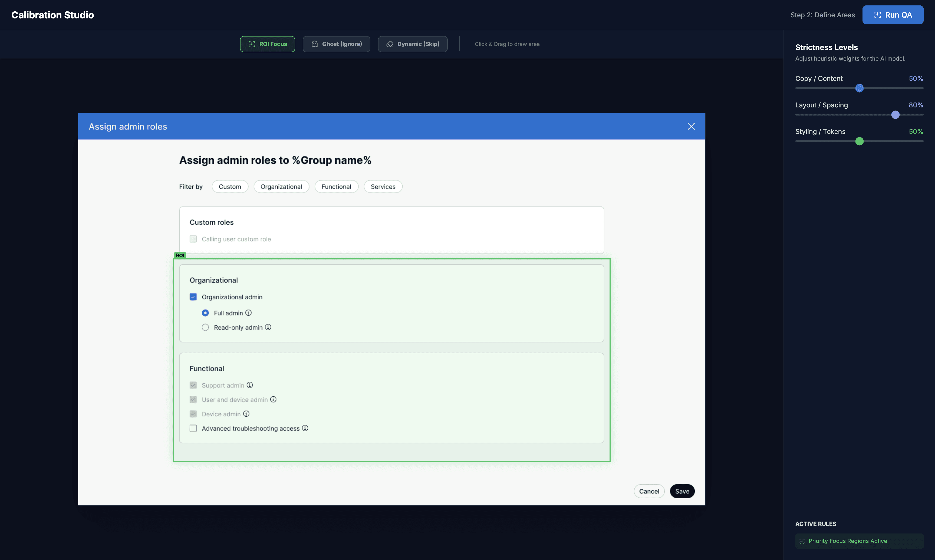Select the Ghost (Ignore) tool
This screenshot has width=935, height=560.
[x=336, y=44]
